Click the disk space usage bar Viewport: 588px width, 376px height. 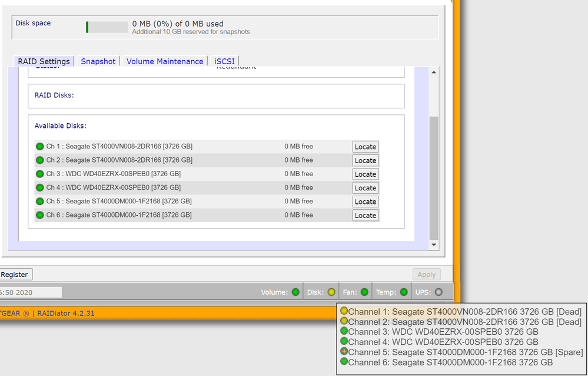(x=107, y=27)
